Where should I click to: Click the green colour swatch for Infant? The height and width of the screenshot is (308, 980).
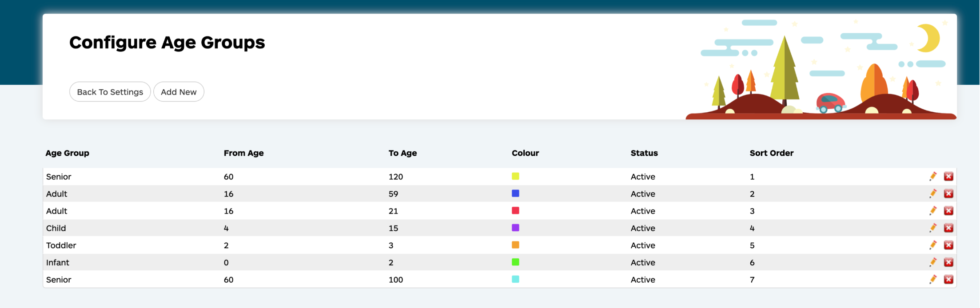pyautogui.click(x=515, y=262)
